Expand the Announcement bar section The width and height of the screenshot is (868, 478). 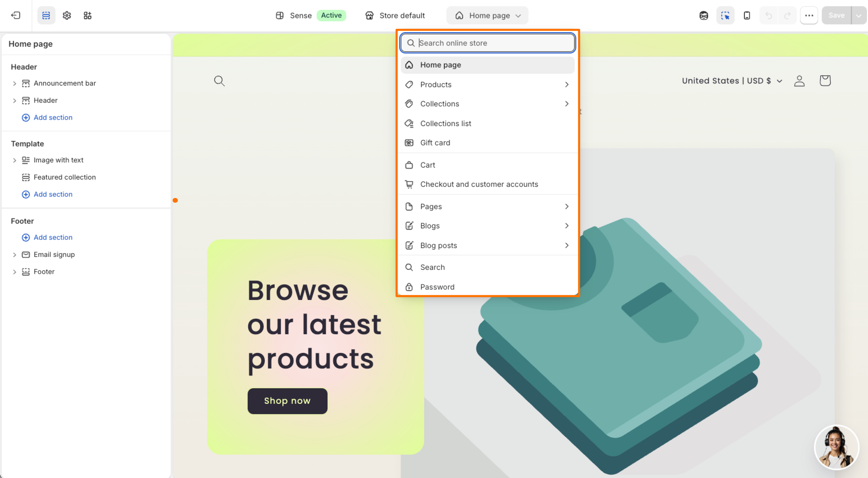click(14, 83)
